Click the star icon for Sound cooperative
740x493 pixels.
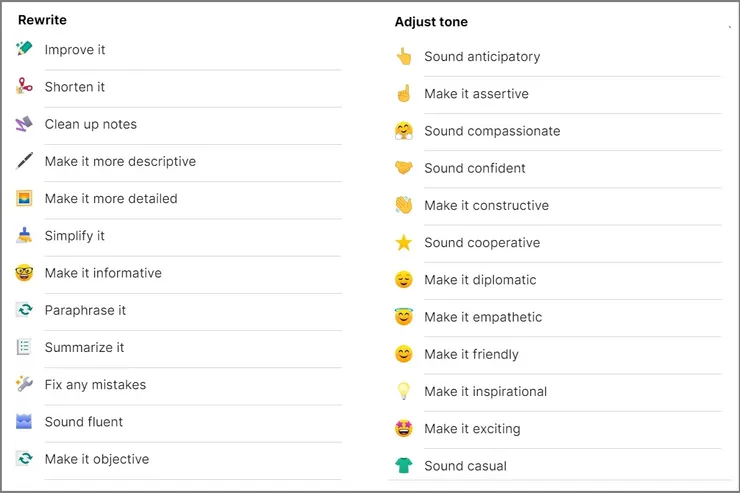pyautogui.click(x=403, y=243)
